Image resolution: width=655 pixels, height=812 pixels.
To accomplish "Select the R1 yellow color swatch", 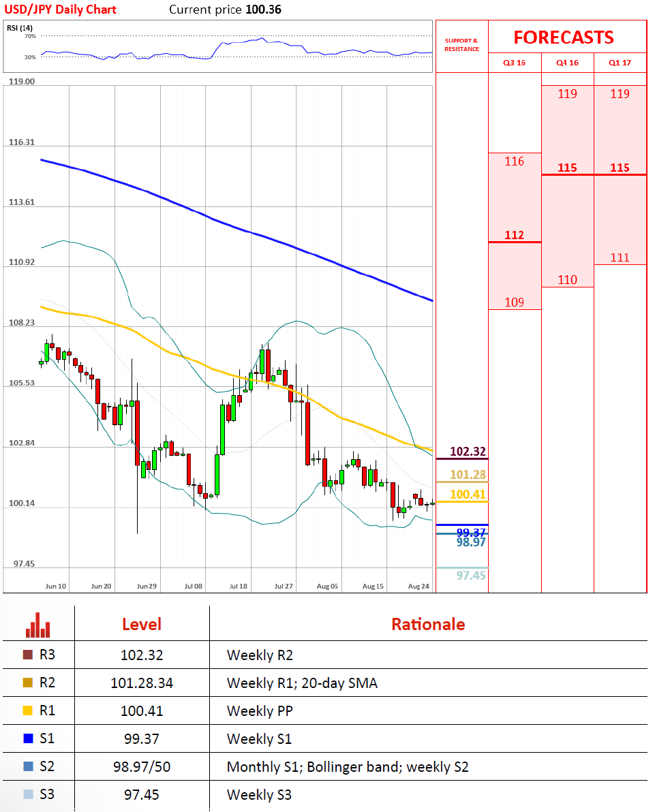I will (x=28, y=710).
